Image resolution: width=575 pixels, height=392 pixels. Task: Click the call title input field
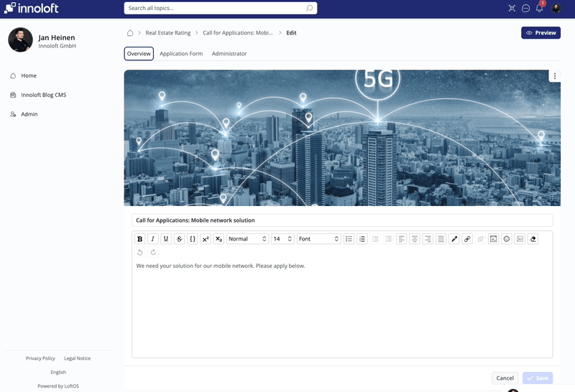click(342, 220)
